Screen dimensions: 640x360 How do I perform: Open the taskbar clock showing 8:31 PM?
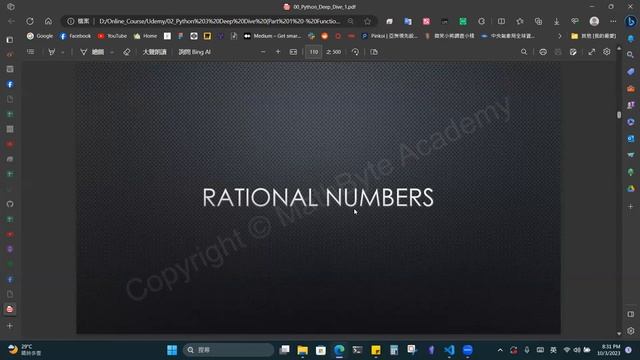(608, 350)
